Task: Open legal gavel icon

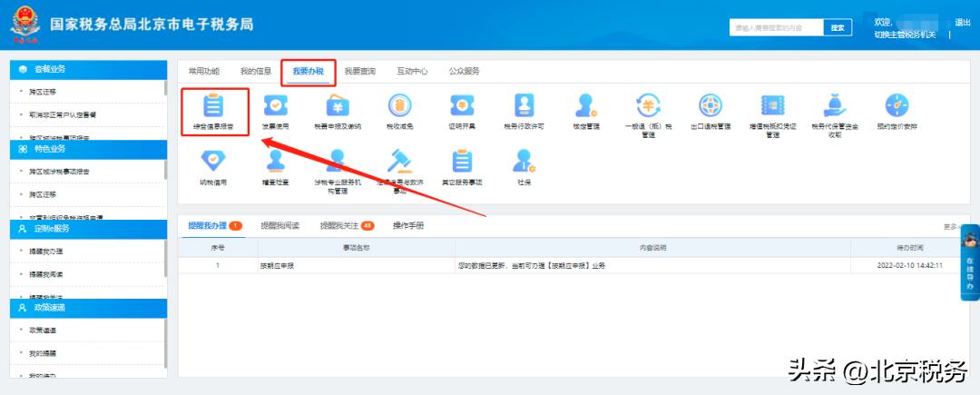Action: click(x=399, y=162)
